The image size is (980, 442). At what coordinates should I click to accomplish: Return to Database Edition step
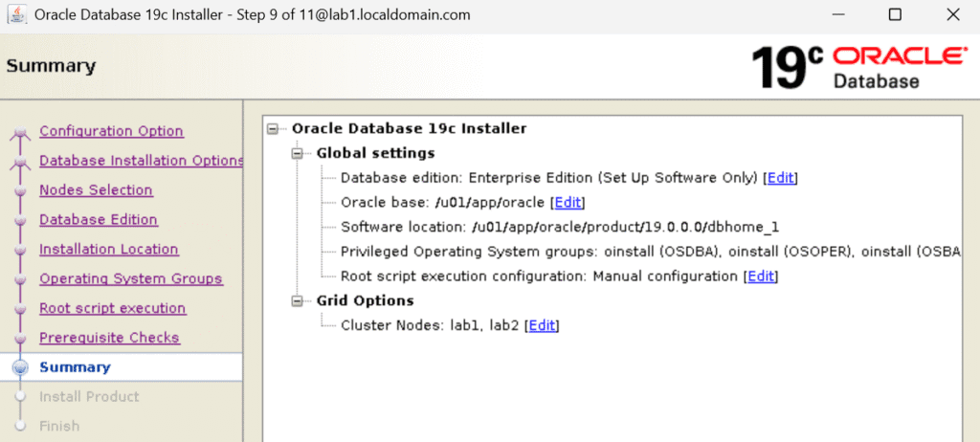point(99,219)
